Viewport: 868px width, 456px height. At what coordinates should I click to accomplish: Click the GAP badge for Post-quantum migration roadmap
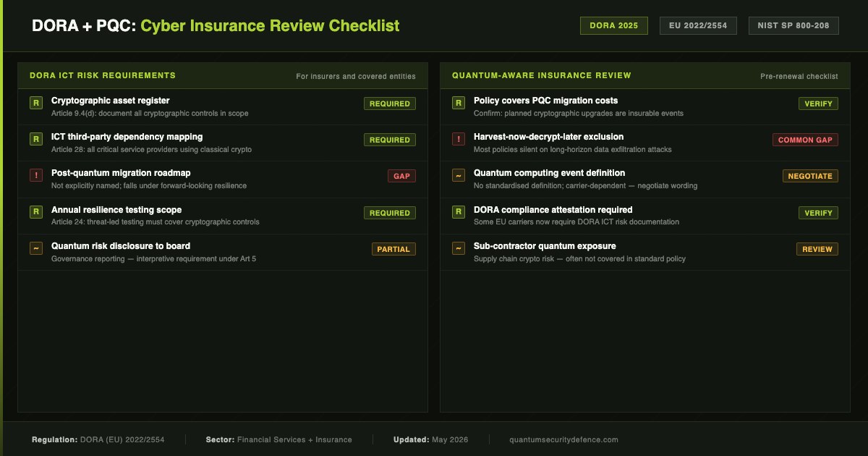click(x=401, y=176)
